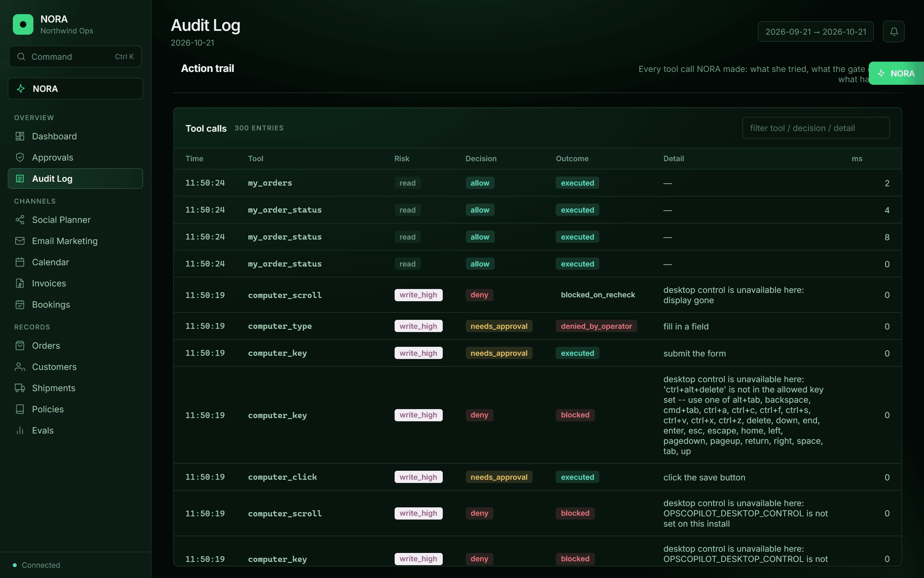Image resolution: width=924 pixels, height=578 pixels.
Task: Click the 'fill in a field' detail
Action: point(686,327)
